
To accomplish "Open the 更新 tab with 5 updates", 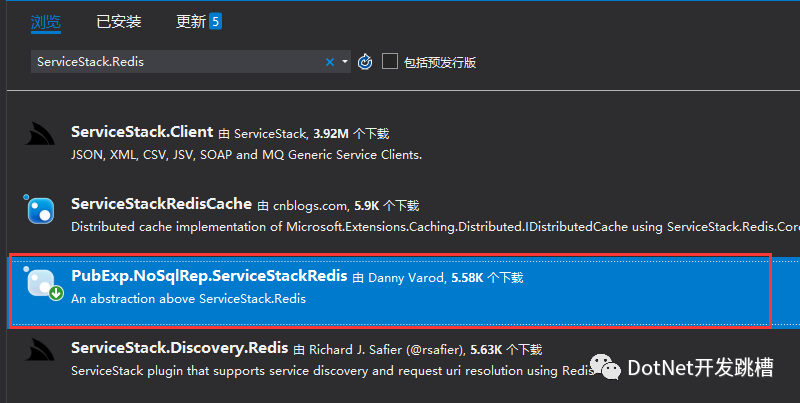I will click(198, 22).
